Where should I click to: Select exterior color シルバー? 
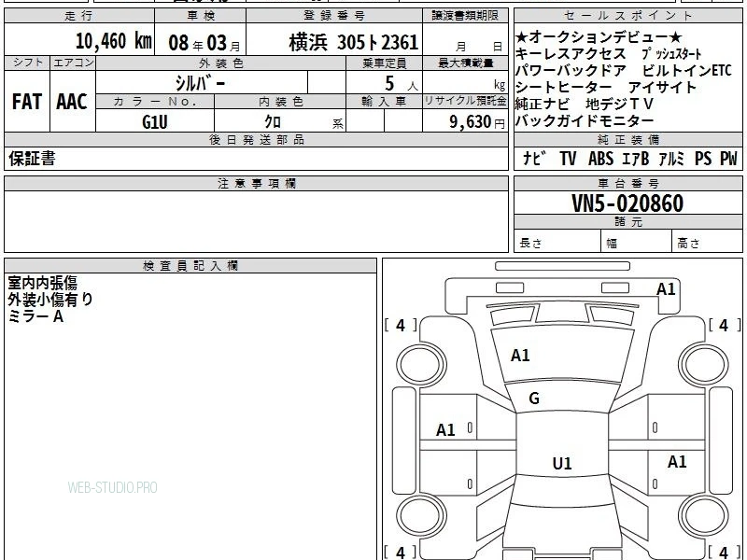200,83
